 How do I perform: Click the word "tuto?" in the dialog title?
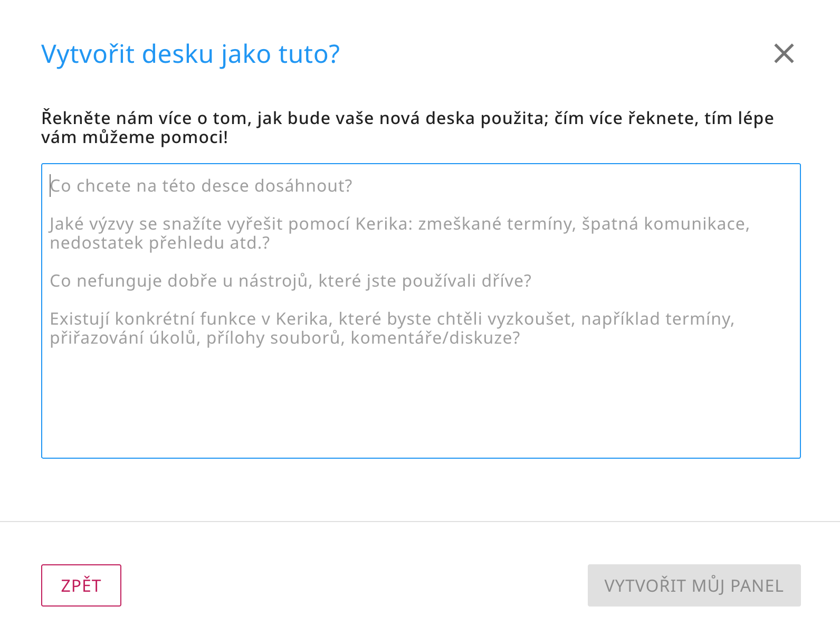pos(309,54)
